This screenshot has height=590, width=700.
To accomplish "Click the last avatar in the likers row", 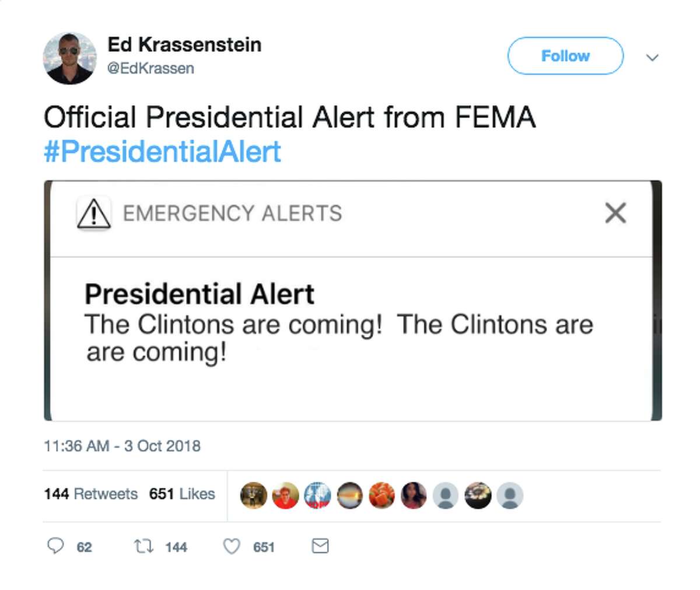I will [x=509, y=495].
